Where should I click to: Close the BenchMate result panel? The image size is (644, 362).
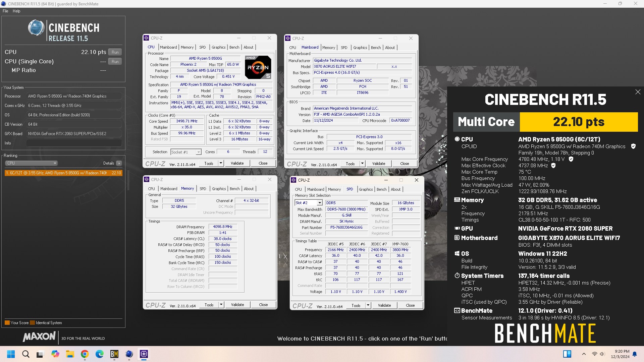[x=638, y=92]
